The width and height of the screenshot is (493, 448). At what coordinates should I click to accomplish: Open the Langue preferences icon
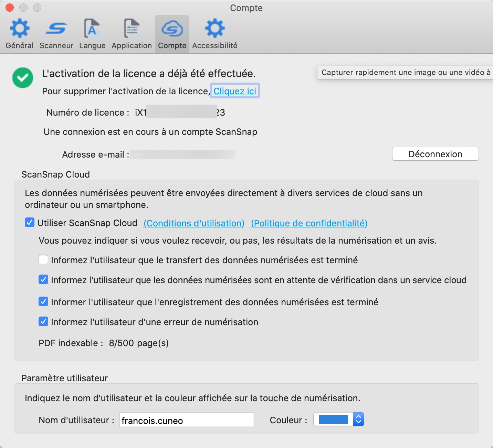pyautogui.click(x=92, y=28)
